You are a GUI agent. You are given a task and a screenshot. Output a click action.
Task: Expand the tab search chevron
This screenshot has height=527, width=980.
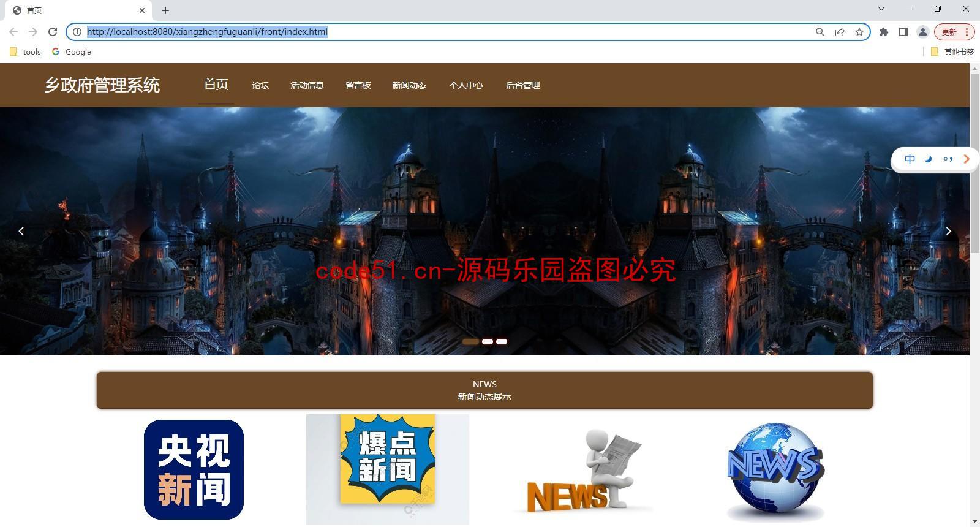[881, 9]
